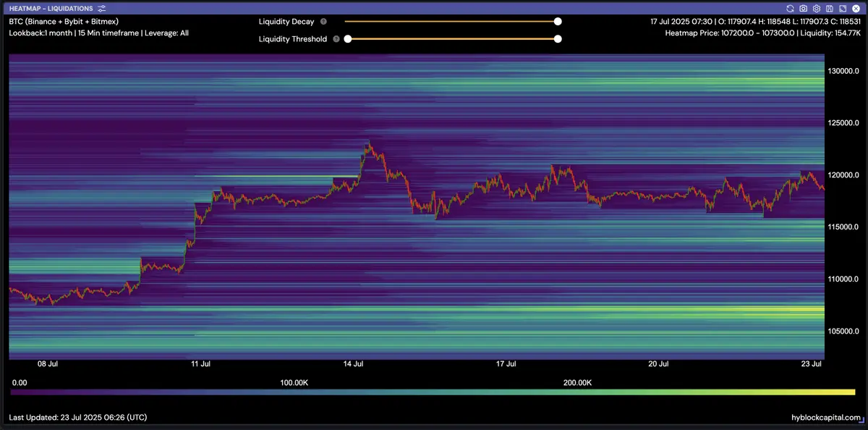
Task: Click the 200.00K color scale label
Action: click(577, 382)
